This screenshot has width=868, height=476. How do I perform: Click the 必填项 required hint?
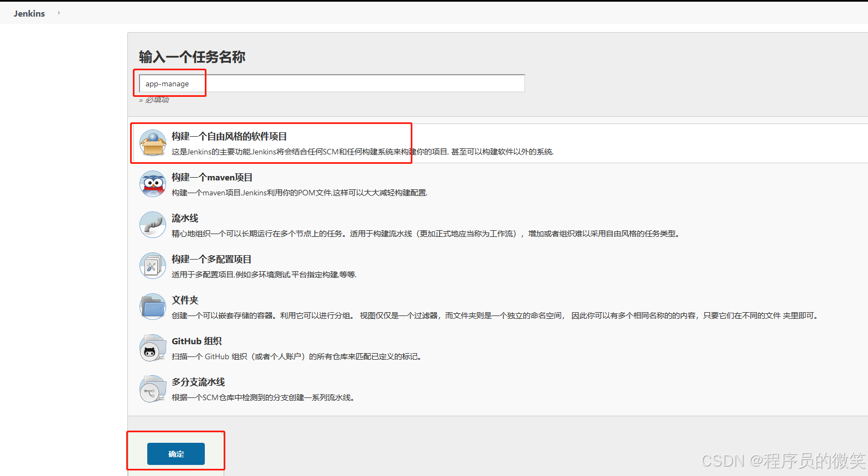tap(154, 100)
